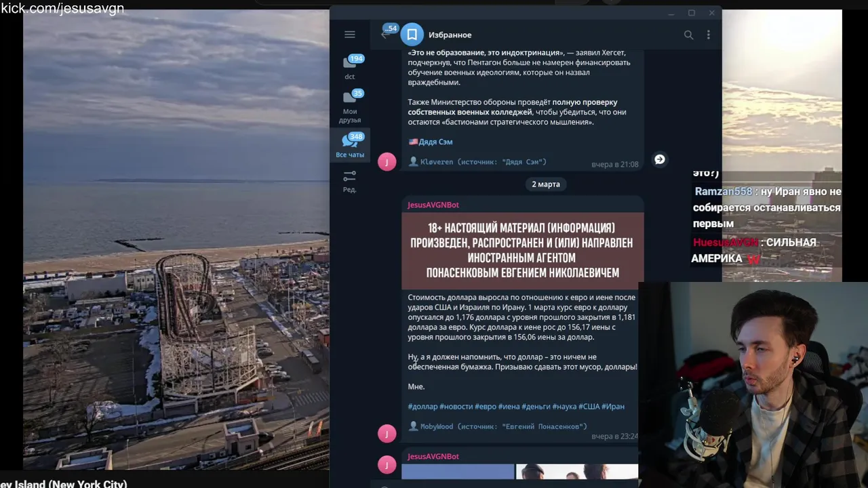Open the 18+ иностранный агент banner image
This screenshot has width=868, height=488.
pos(523,251)
